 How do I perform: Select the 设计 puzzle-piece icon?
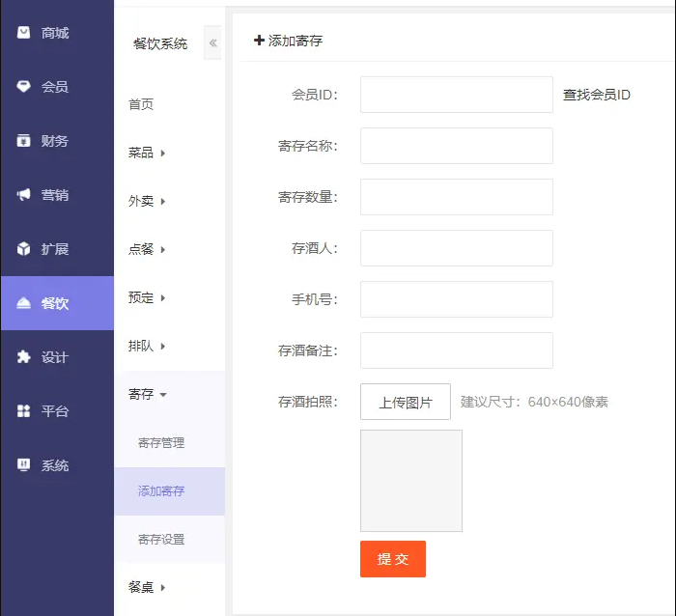[x=24, y=357]
